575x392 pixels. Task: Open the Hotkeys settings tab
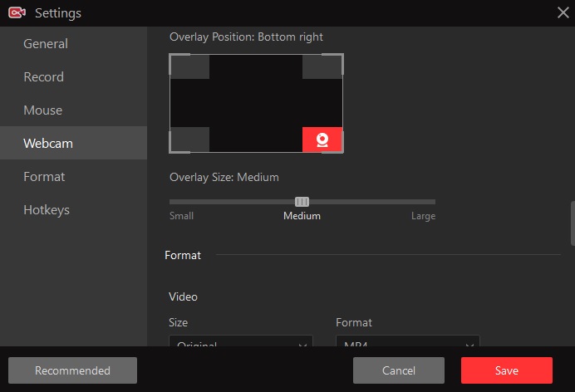click(73, 210)
